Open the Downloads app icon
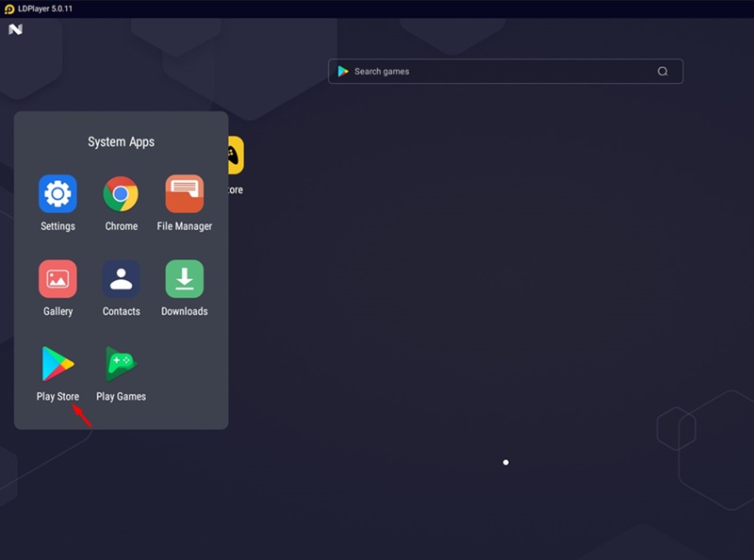This screenshot has height=560, width=754. pyautogui.click(x=185, y=279)
